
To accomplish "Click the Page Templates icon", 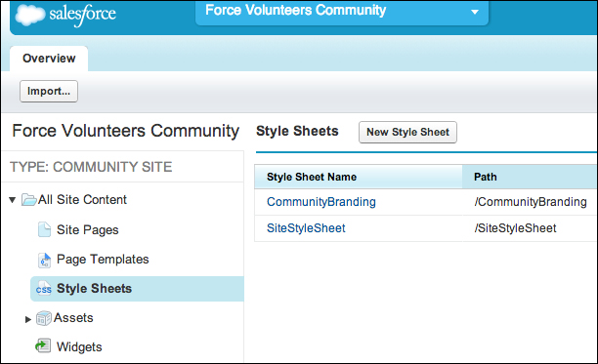I will click(x=44, y=260).
